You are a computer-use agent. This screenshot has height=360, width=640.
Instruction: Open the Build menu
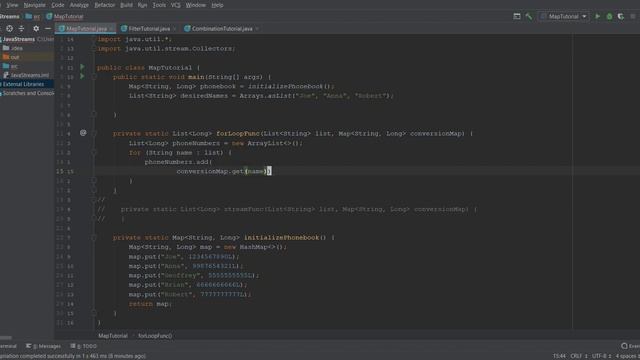click(127, 5)
